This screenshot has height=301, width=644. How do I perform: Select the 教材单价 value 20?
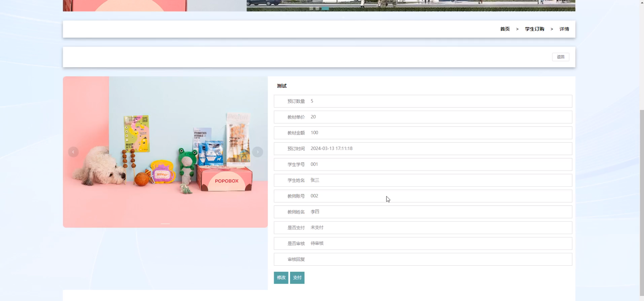click(x=313, y=117)
